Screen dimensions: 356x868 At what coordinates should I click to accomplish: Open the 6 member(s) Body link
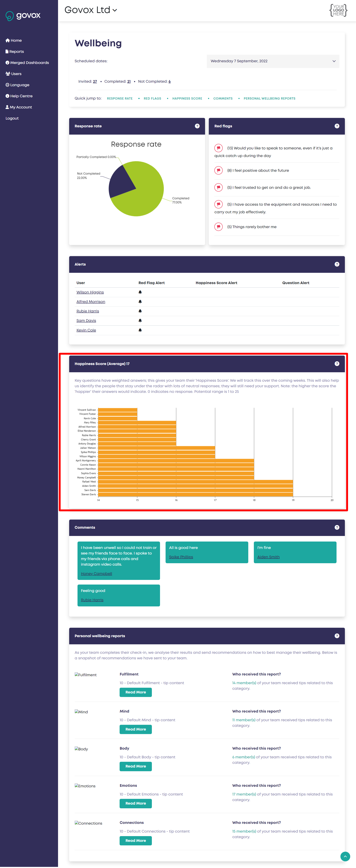[243, 757]
